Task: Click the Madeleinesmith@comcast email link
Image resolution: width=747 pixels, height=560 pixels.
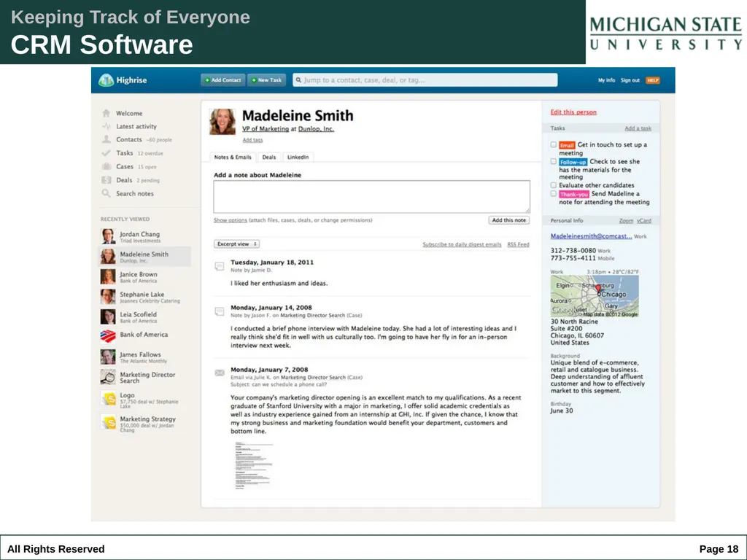Action: coord(591,236)
